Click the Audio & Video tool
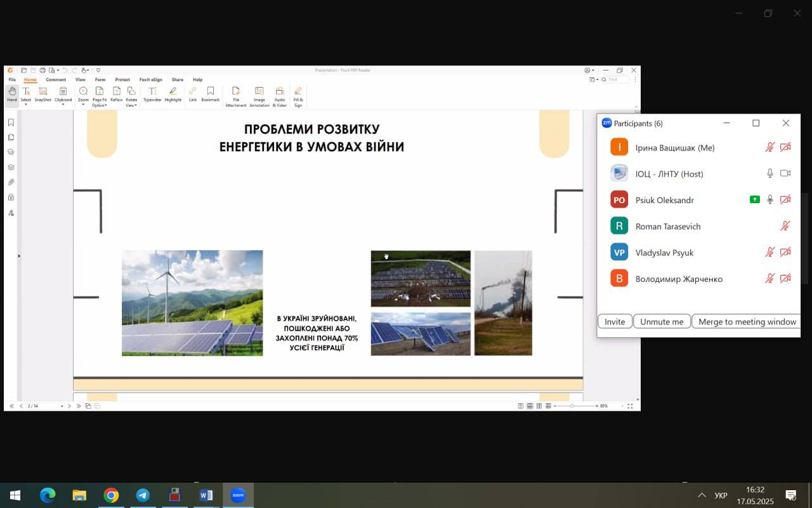812x508 pixels. pos(280,97)
